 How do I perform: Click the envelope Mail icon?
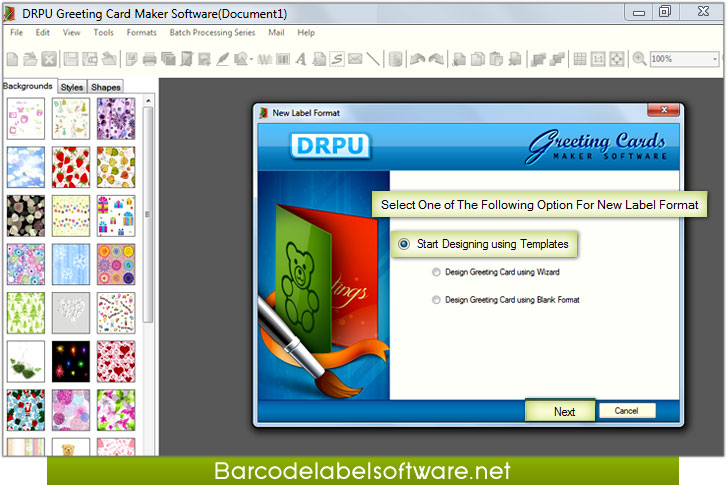pos(355,59)
